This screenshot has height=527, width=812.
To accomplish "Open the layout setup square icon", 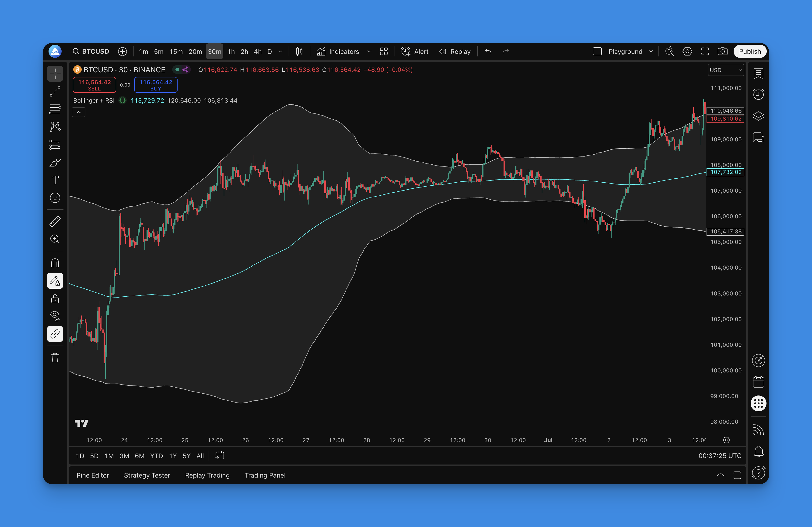I will tap(597, 52).
